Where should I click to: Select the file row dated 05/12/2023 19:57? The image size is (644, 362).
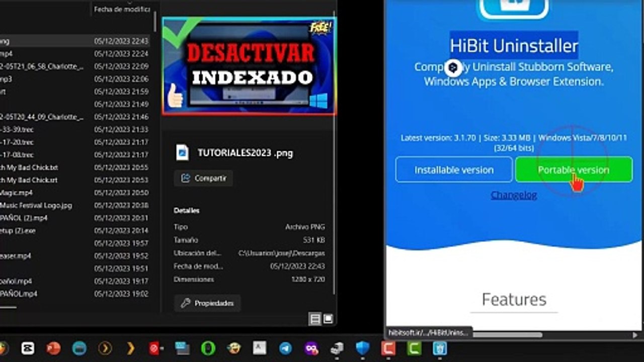pos(74,243)
